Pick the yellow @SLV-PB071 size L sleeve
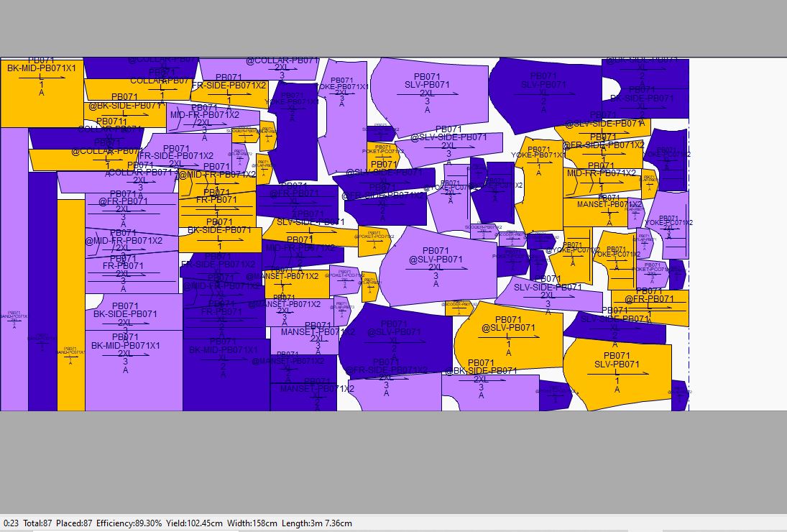Viewport: 787px width, 532px height. (509, 338)
